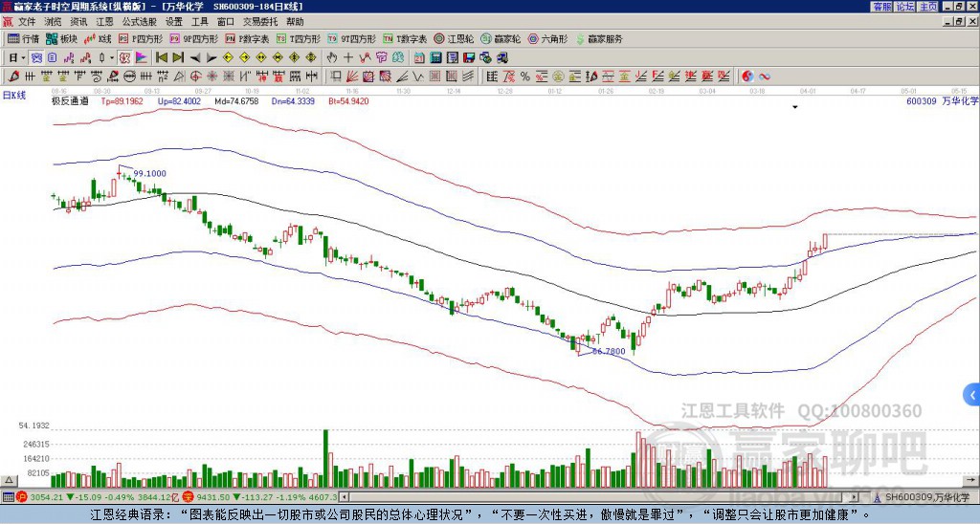The height and width of the screenshot is (524, 980).
Task: Click the black right arrow icon
Action: 212,58
